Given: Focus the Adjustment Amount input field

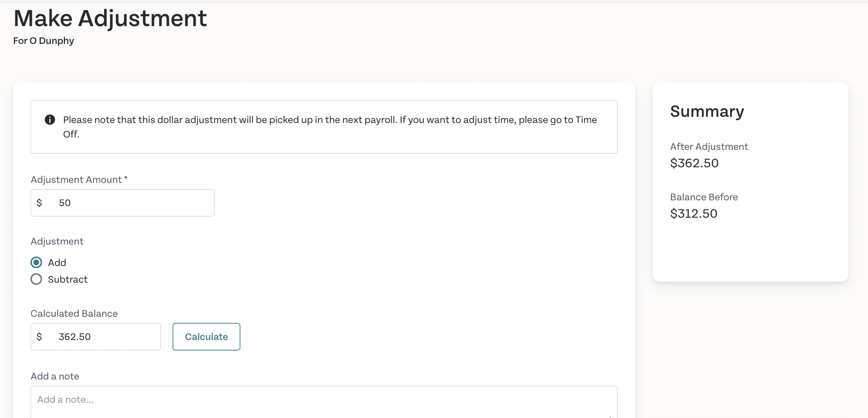Looking at the screenshot, I should [123, 203].
